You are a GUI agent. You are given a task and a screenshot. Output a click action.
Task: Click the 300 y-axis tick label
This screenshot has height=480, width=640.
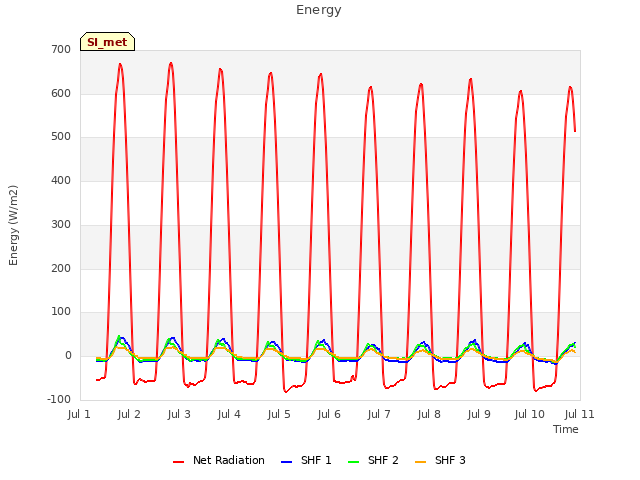[x=61, y=224]
